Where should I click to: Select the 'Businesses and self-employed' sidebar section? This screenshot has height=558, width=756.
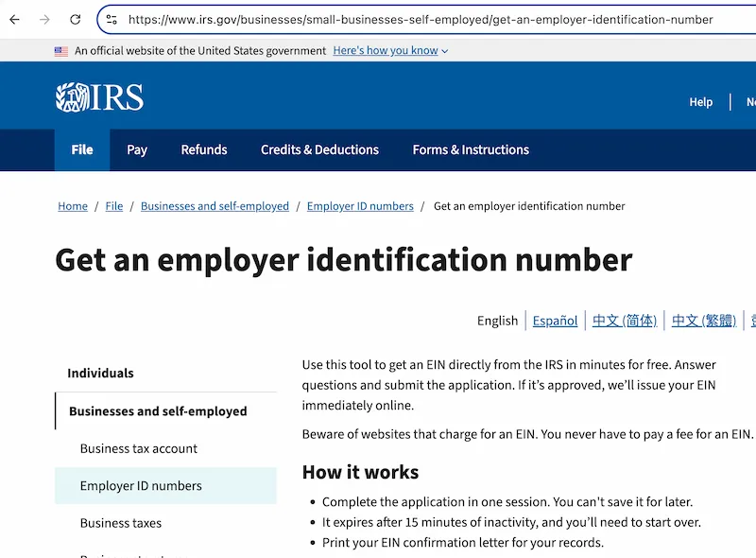pyautogui.click(x=158, y=410)
